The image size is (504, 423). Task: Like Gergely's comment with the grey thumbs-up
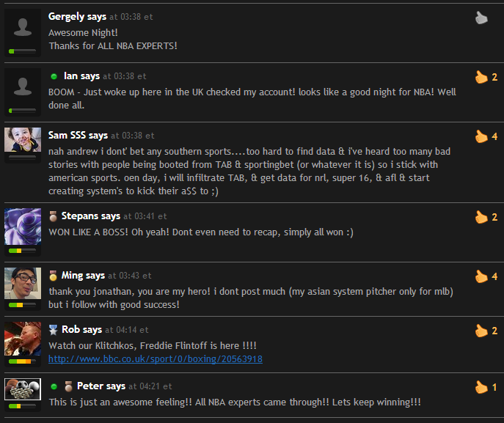(481, 18)
